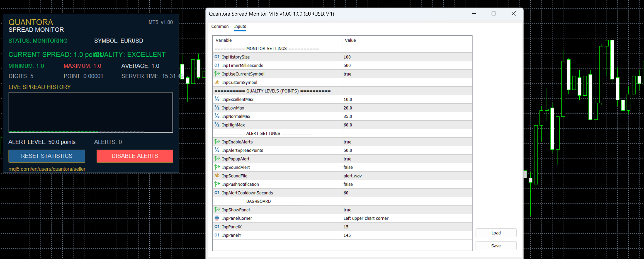Viewport: 644px width, 259px height.
Task: Select the 'DASHBOARD' section row
Action: [x=342, y=201]
